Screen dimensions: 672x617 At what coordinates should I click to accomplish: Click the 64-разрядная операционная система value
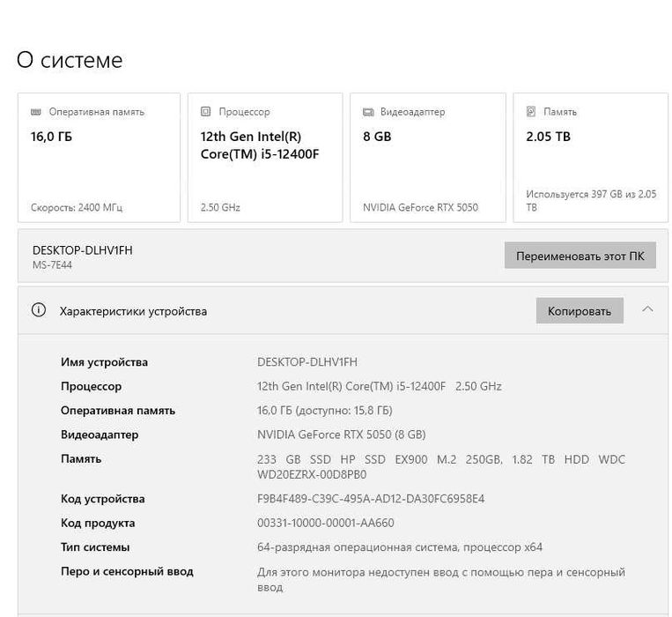point(400,547)
